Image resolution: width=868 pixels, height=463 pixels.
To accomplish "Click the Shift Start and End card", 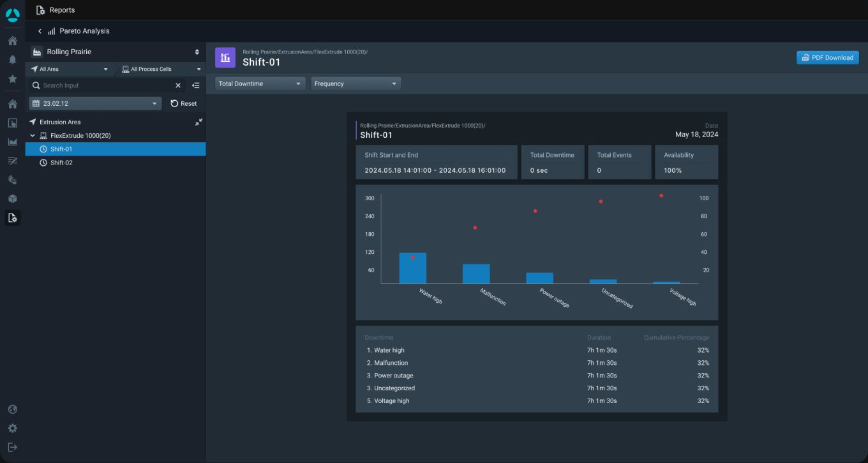I will pos(437,163).
